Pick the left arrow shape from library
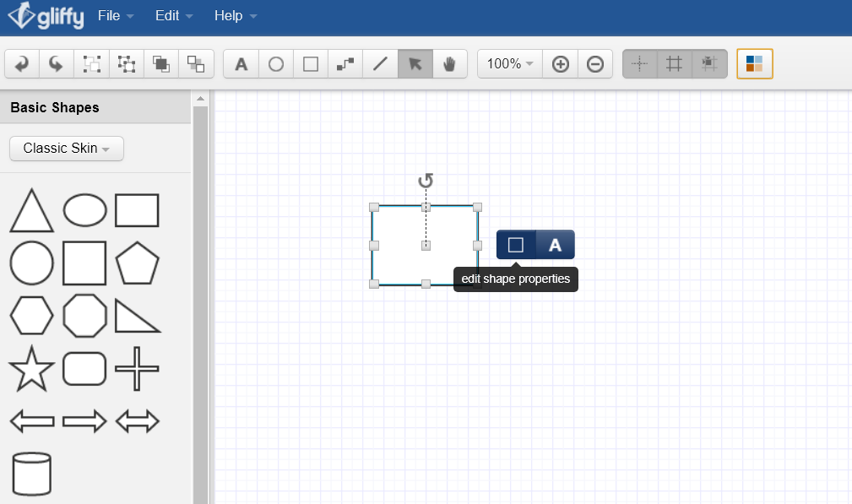Image resolution: width=852 pixels, height=504 pixels. (32, 421)
